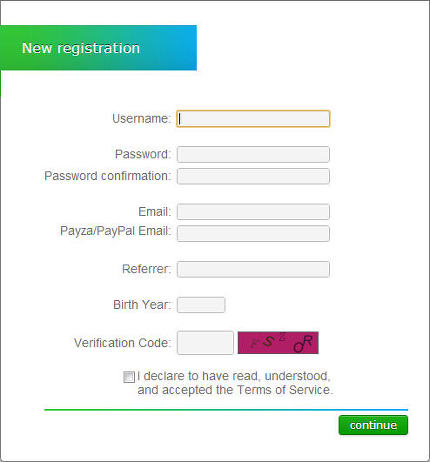Focus the Payza/PayPal Email field
Image resolution: width=430 pixels, height=462 pixels.
pos(253,233)
